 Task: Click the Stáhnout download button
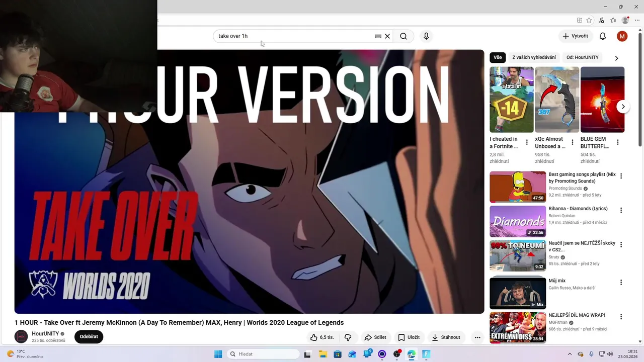point(446,337)
